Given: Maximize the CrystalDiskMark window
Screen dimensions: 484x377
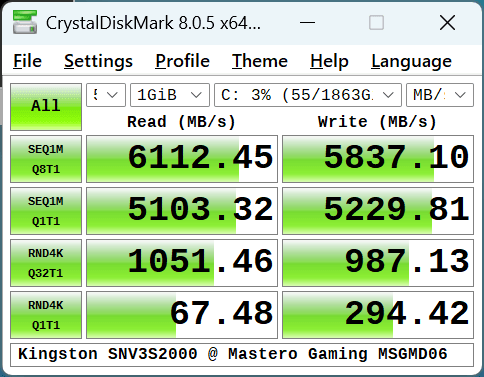Looking at the screenshot, I should pyautogui.click(x=376, y=23).
